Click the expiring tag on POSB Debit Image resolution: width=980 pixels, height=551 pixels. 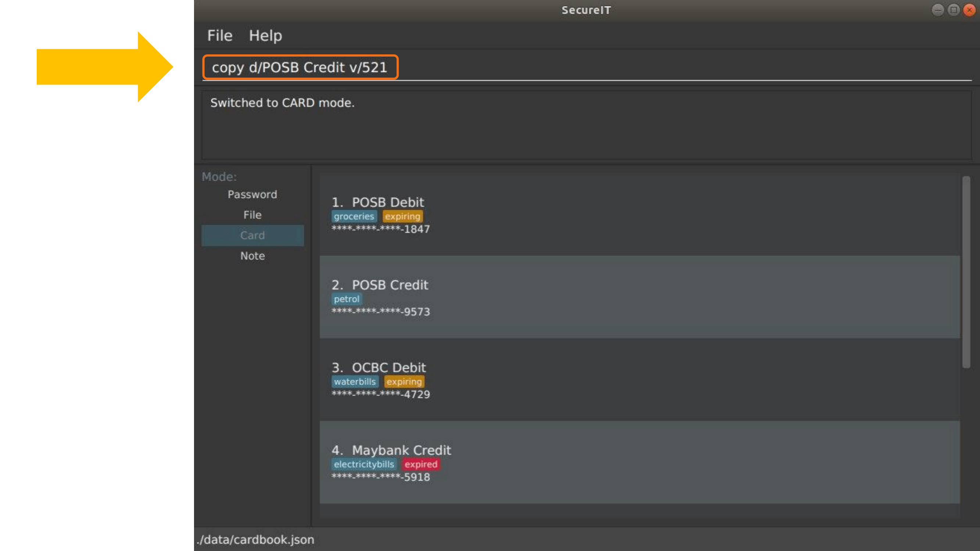pyautogui.click(x=402, y=216)
